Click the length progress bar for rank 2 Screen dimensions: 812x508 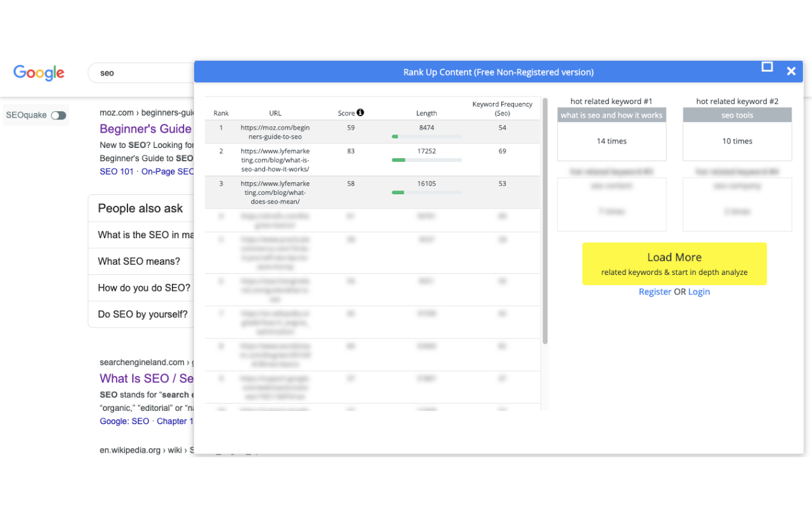(427, 160)
